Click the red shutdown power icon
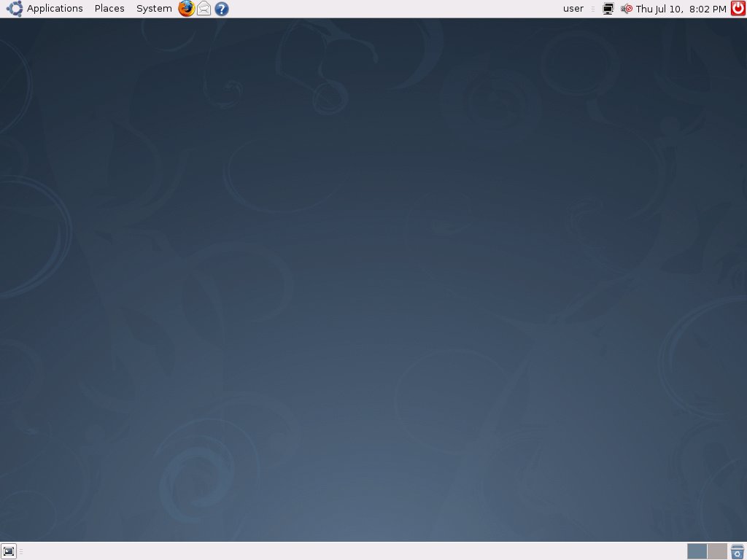 (738, 9)
